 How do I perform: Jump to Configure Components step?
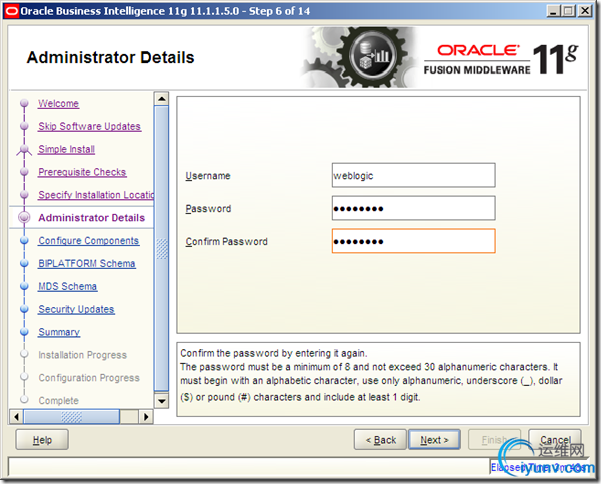89,241
